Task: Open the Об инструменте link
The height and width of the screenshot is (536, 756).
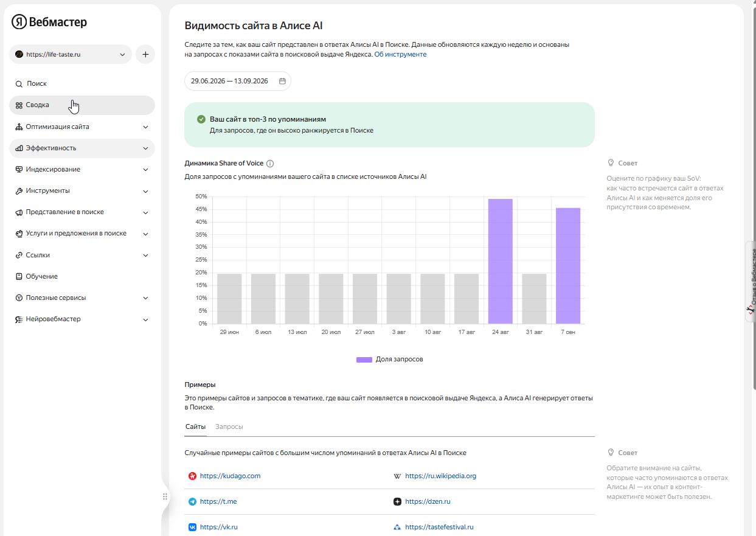Action: pos(400,54)
